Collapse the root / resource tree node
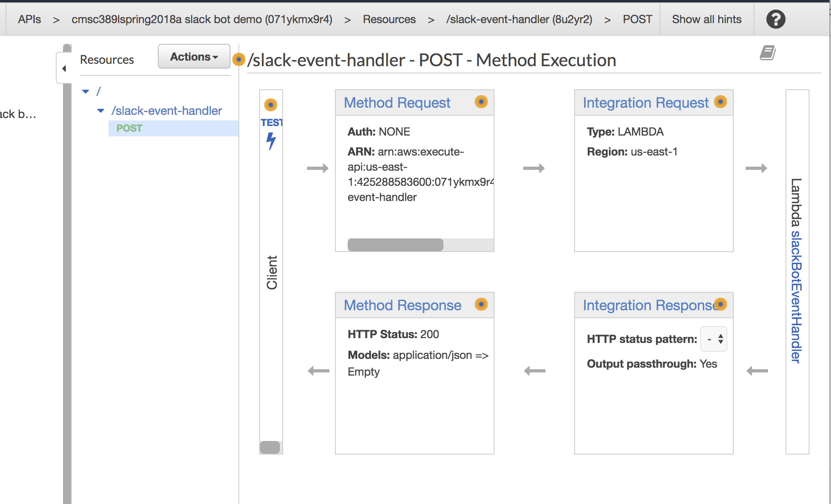Screen dimensions: 831x504 [86, 91]
